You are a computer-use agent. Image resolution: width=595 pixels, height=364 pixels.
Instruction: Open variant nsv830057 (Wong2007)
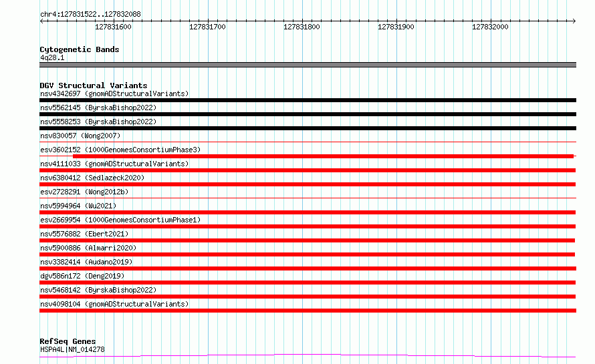[80, 136]
